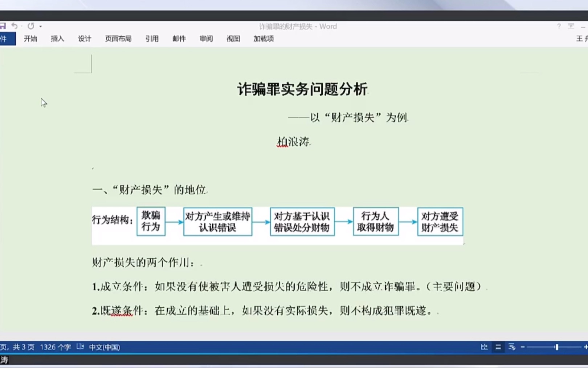Click the Redo/Repeat icon
588x368 pixels.
click(x=31, y=26)
